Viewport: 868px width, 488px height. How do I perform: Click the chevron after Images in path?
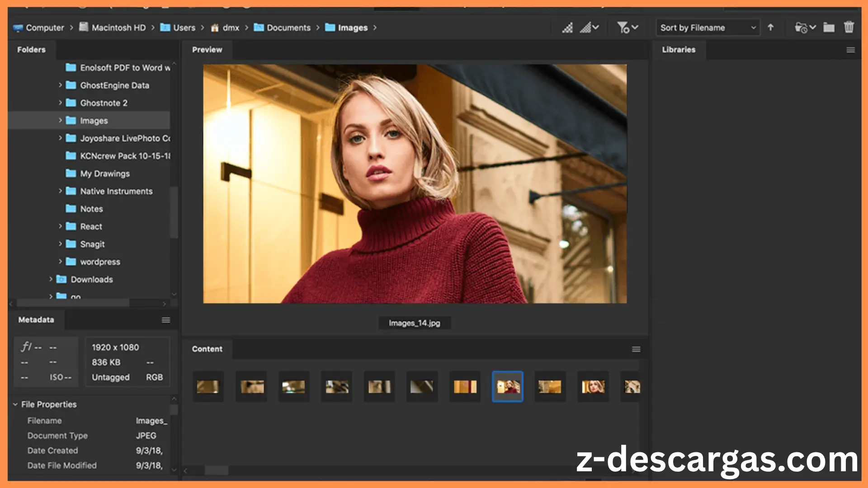(x=375, y=28)
